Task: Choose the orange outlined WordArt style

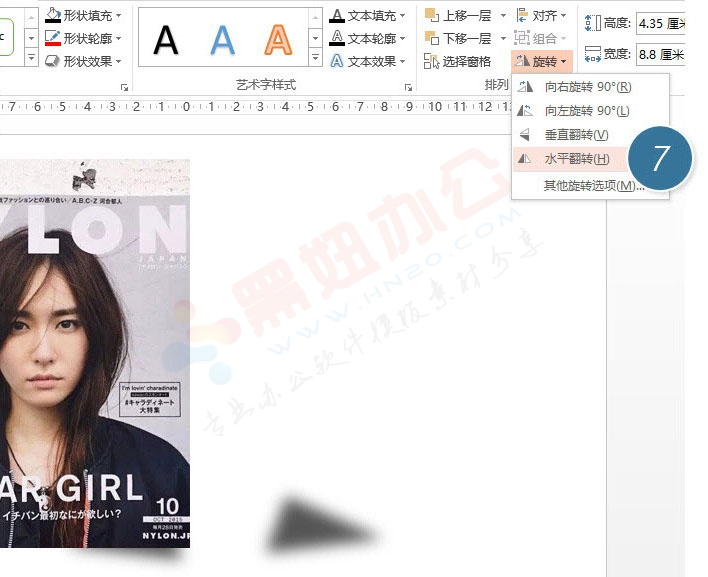Action: pos(279,39)
